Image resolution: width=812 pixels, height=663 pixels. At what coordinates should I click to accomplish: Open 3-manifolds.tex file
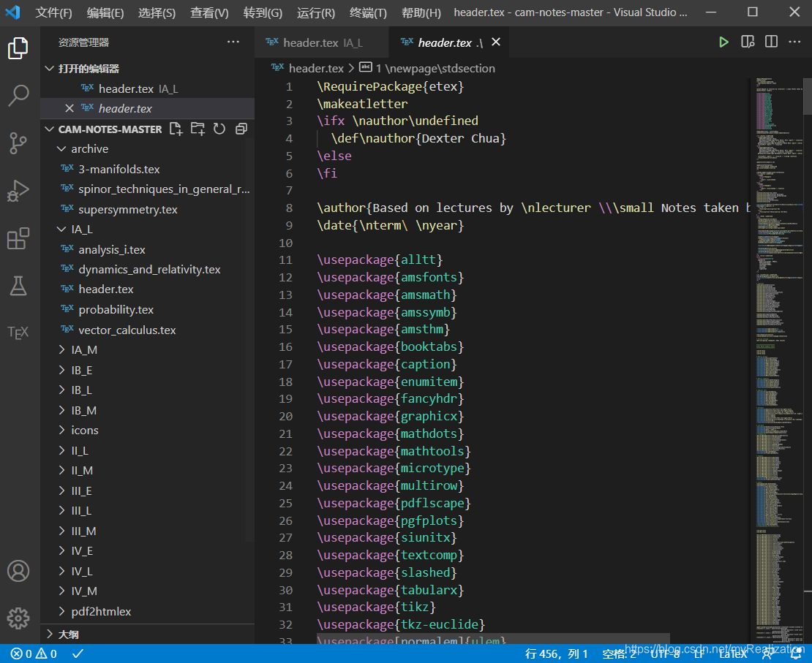(x=119, y=170)
